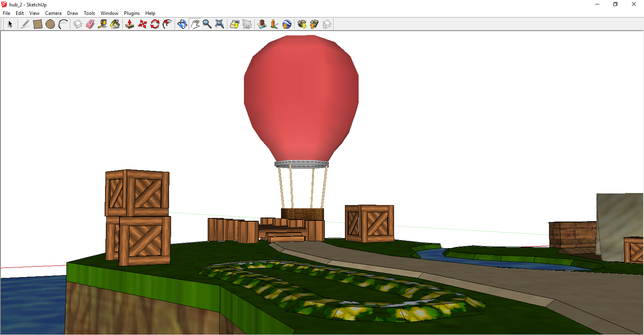Click the Share Model icon

pyautogui.click(x=314, y=24)
